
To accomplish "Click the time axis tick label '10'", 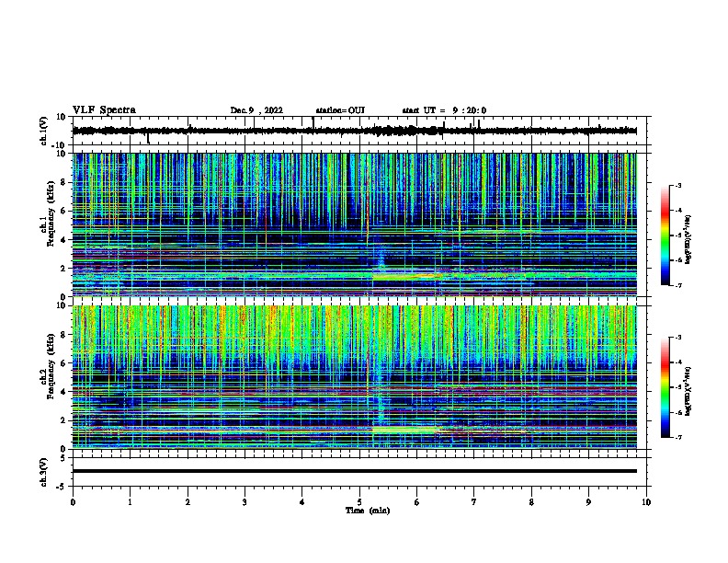I will coord(646,502).
